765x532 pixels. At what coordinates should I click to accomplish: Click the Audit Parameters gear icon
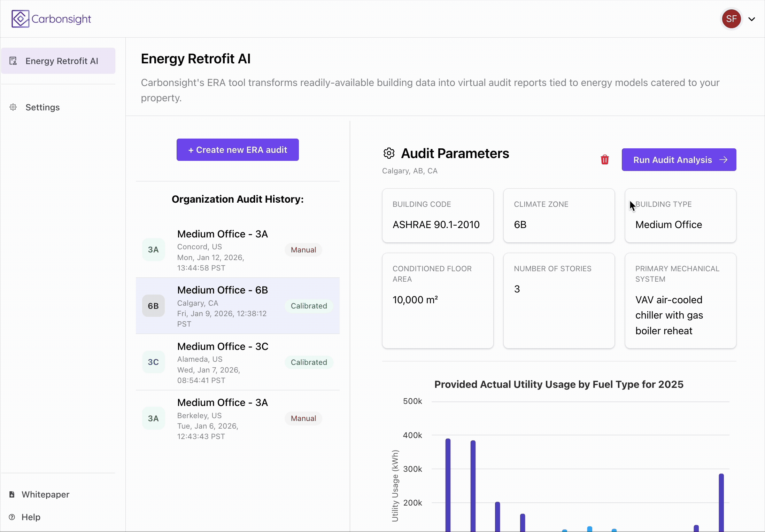pos(389,153)
